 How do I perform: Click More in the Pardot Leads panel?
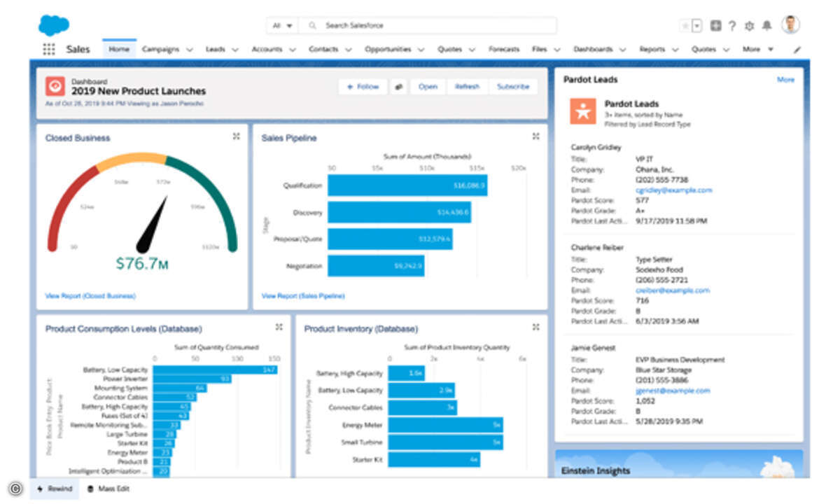tap(785, 80)
